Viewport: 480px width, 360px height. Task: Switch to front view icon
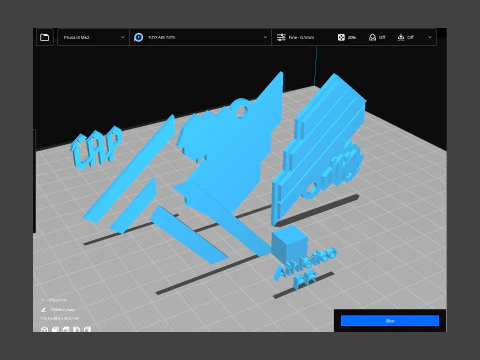tap(55, 329)
